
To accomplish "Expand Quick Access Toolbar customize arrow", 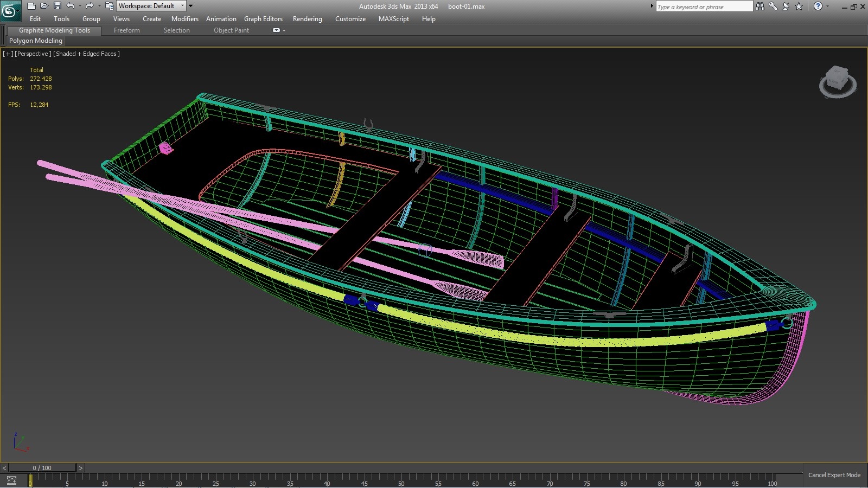I will coord(190,5).
